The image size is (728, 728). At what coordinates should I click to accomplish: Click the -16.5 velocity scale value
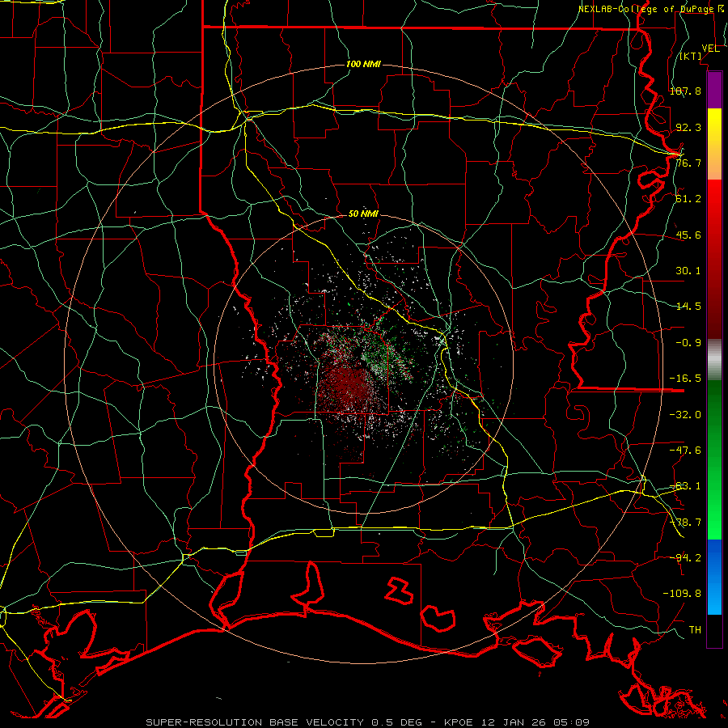coord(685,379)
